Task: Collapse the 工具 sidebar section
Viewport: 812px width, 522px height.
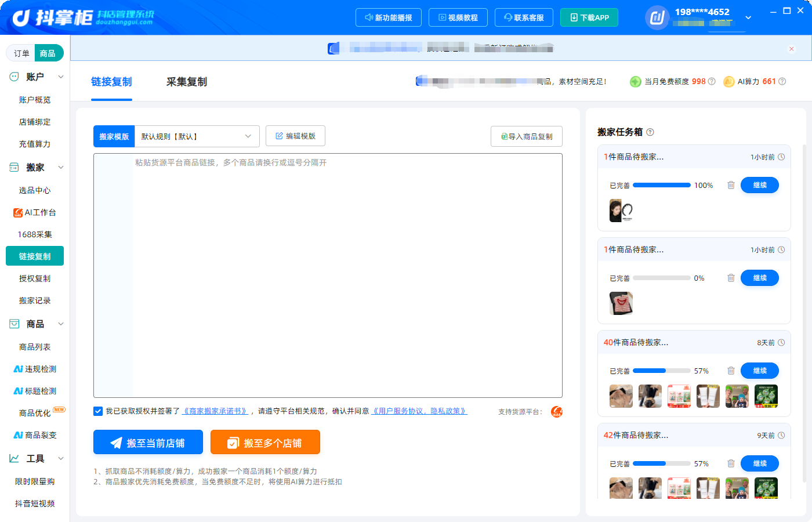Action: point(60,459)
